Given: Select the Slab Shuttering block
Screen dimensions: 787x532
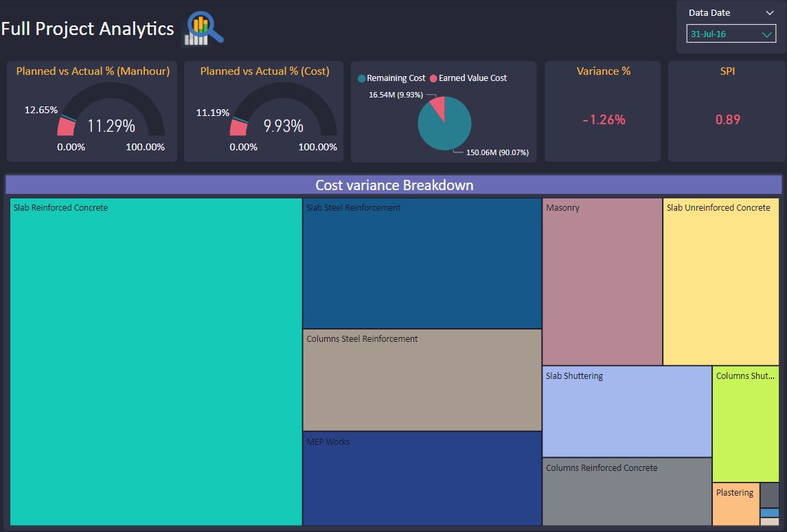Looking at the screenshot, I should pyautogui.click(x=626, y=412).
